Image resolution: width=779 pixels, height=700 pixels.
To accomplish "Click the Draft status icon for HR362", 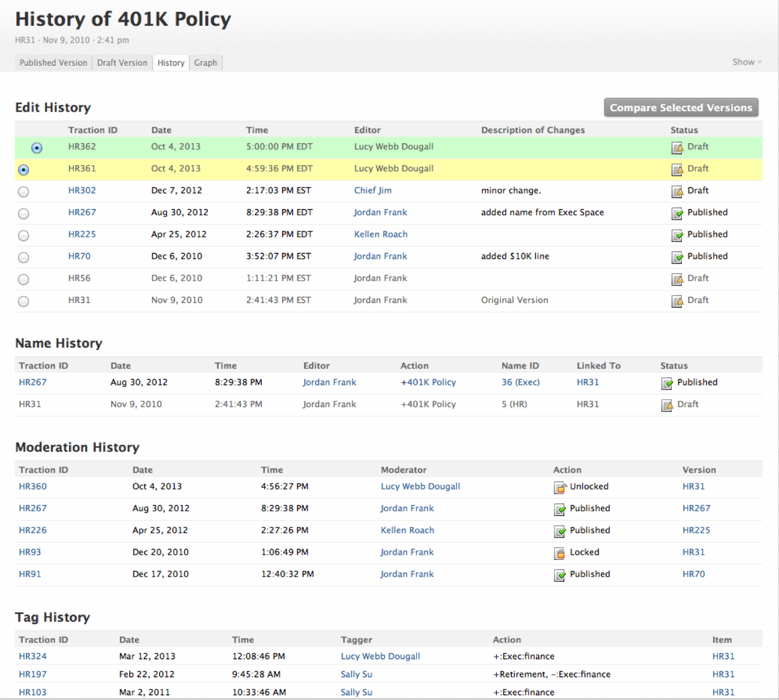I will coord(677,148).
